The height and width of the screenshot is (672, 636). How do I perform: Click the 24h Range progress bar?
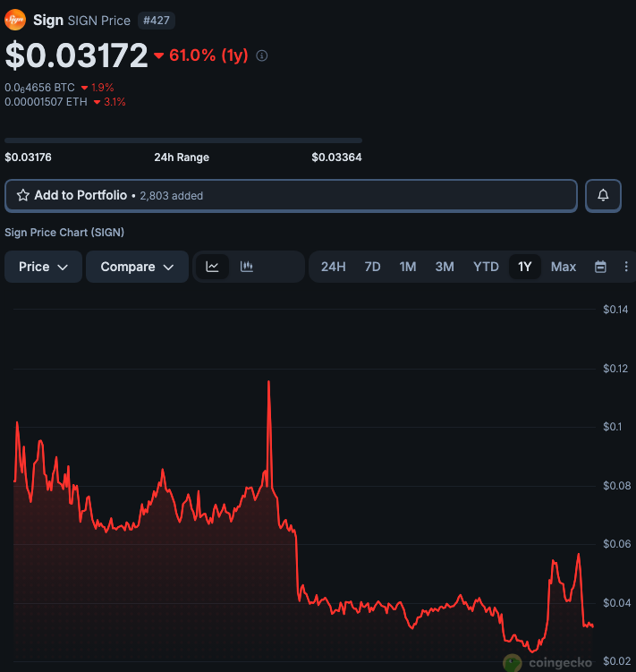(x=183, y=140)
